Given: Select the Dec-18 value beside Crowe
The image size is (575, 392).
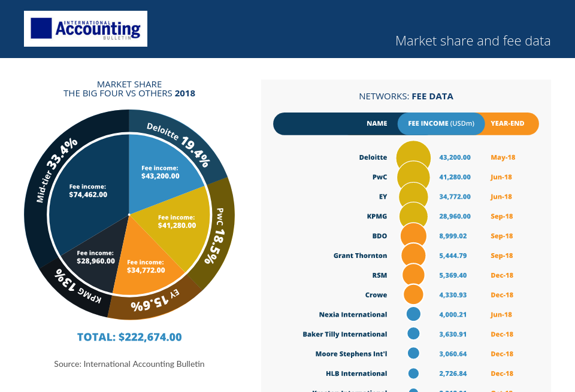Looking at the screenshot, I should pyautogui.click(x=501, y=294).
